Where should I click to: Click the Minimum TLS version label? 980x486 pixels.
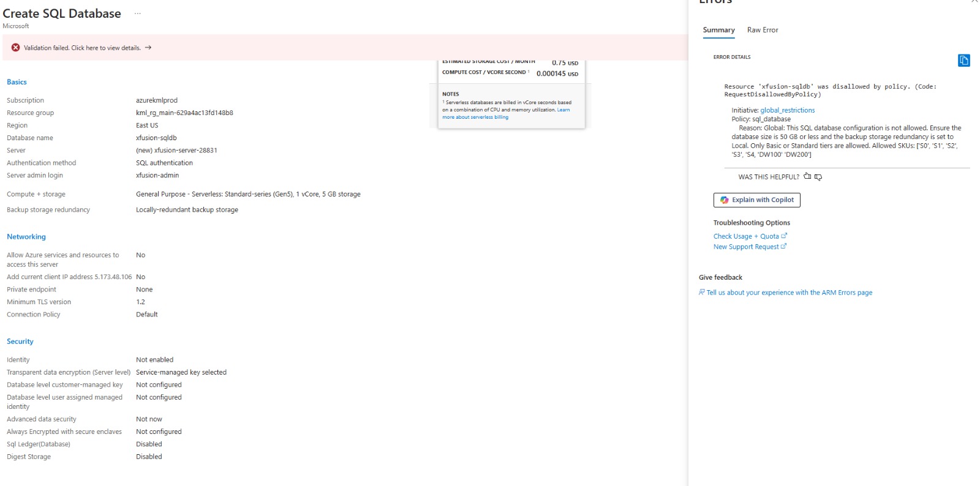coord(39,302)
